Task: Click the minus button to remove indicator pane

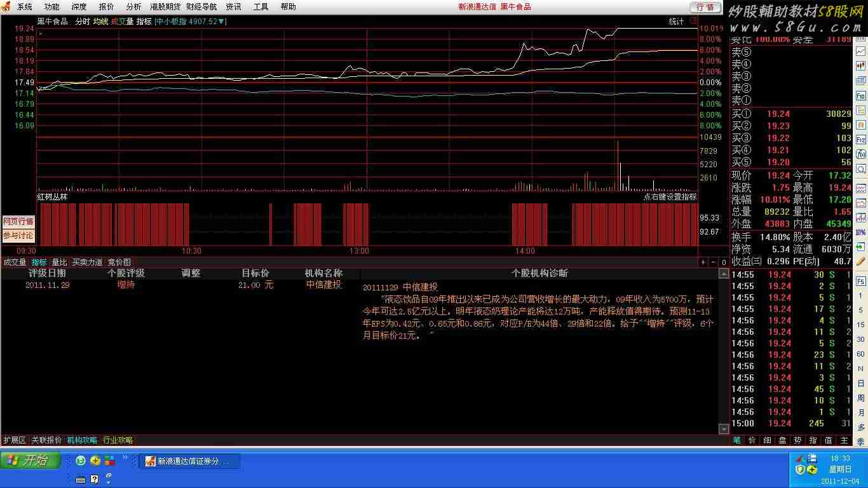Action: [x=713, y=262]
